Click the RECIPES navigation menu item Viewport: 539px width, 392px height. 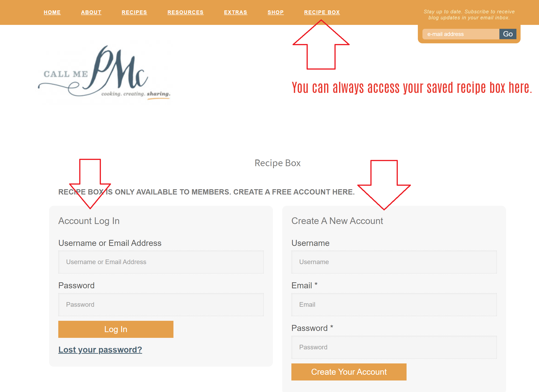[134, 12]
